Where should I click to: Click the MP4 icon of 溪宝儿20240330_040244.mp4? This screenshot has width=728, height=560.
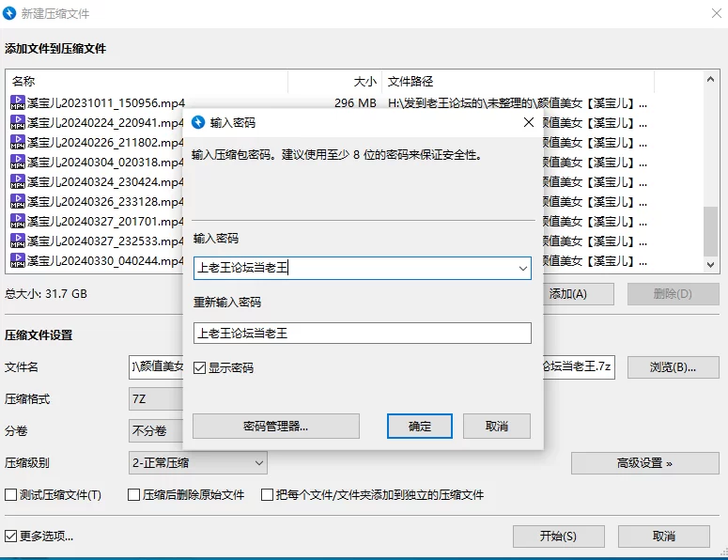click(x=18, y=260)
